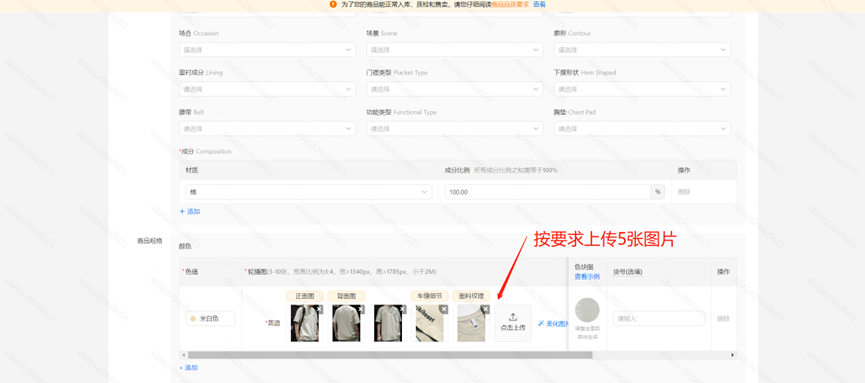Open the 商品品质要求 link in the banner

[510, 4]
